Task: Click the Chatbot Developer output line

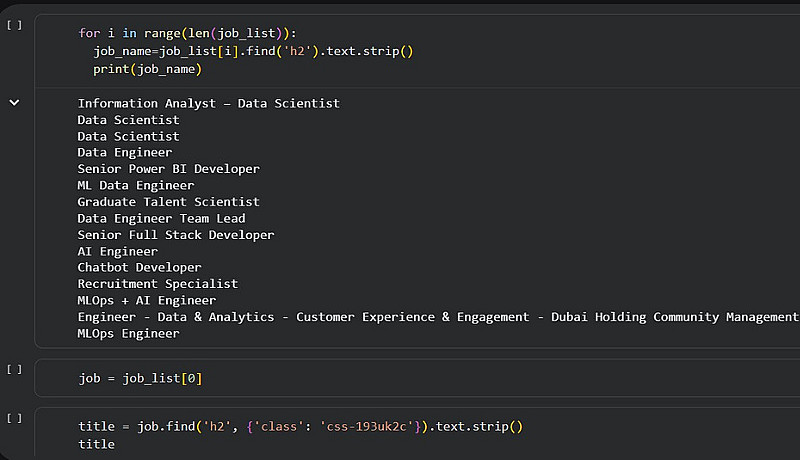Action: click(139, 267)
